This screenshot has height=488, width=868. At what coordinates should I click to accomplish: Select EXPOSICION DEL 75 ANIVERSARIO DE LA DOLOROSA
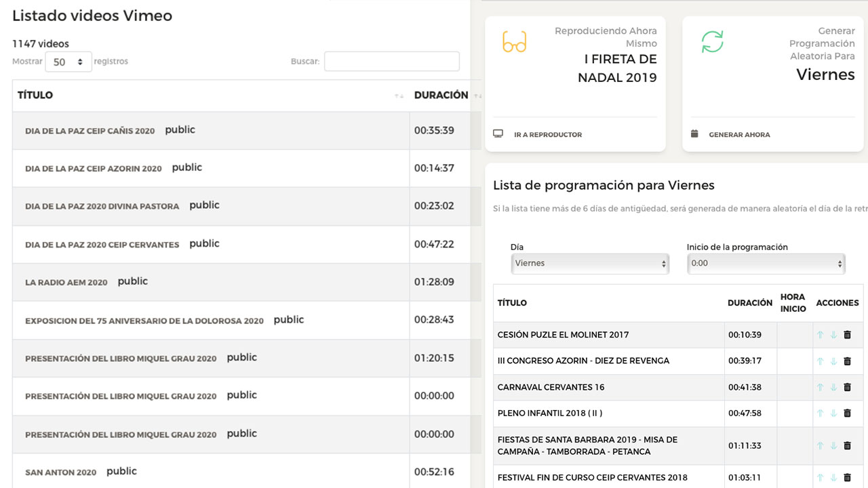point(144,321)
